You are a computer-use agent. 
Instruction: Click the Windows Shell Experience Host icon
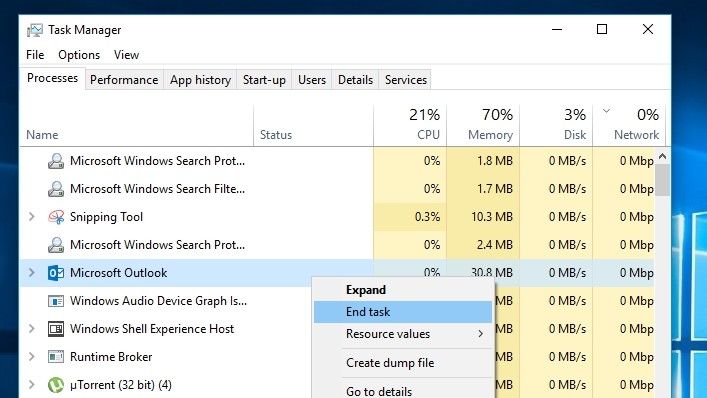pos(56,329)
